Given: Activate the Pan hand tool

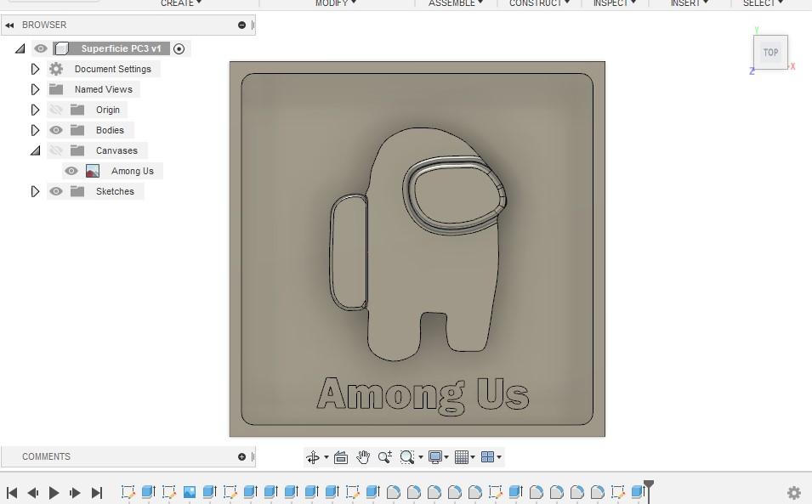Looking at the screenshot, I should (363, 457).
